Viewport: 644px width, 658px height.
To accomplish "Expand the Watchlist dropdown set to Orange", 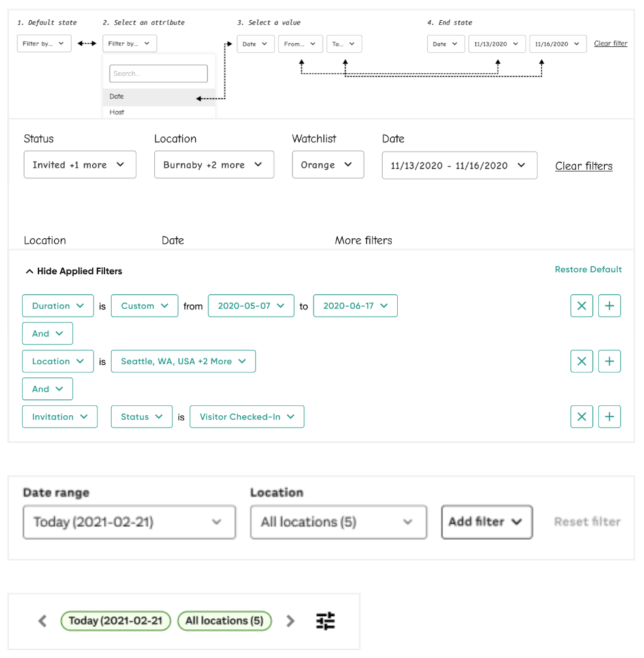I will 327,165.
